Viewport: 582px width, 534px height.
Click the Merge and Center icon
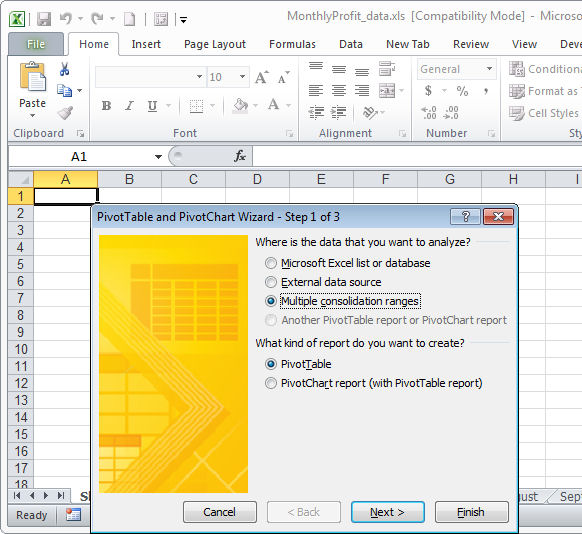coord(387,91)
